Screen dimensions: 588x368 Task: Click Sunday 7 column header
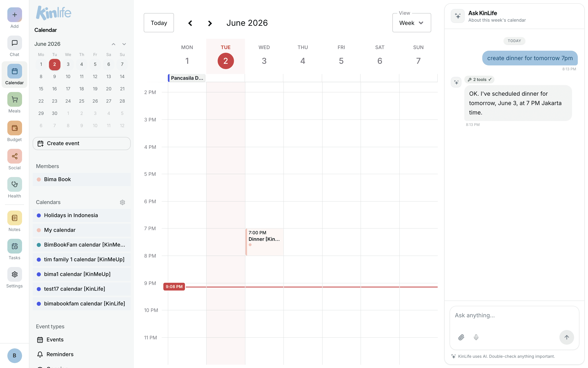pos(418,56)
